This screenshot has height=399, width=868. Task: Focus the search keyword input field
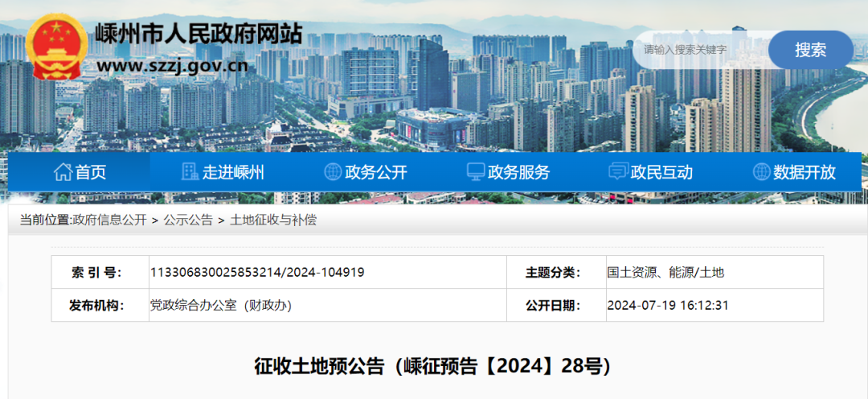702,50
